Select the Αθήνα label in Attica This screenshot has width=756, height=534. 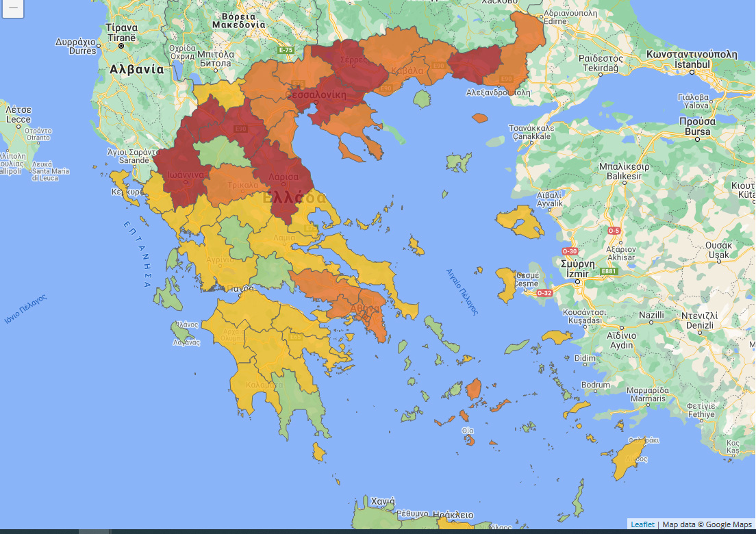click(364, 309)
